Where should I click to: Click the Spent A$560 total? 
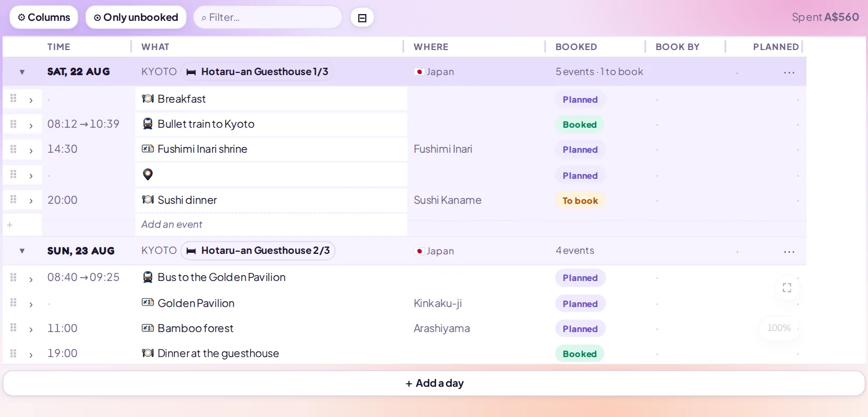tap(825, 17)
